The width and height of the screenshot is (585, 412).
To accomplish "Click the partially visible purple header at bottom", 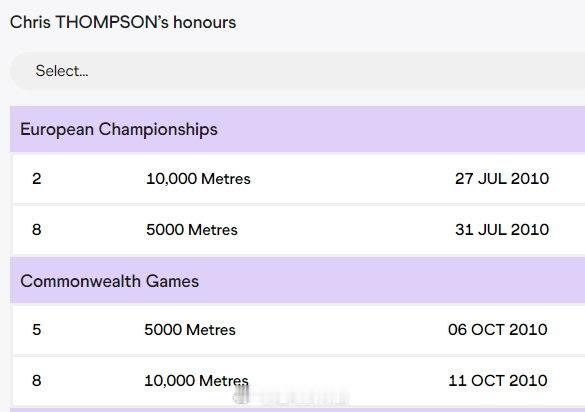I will 298,410.
